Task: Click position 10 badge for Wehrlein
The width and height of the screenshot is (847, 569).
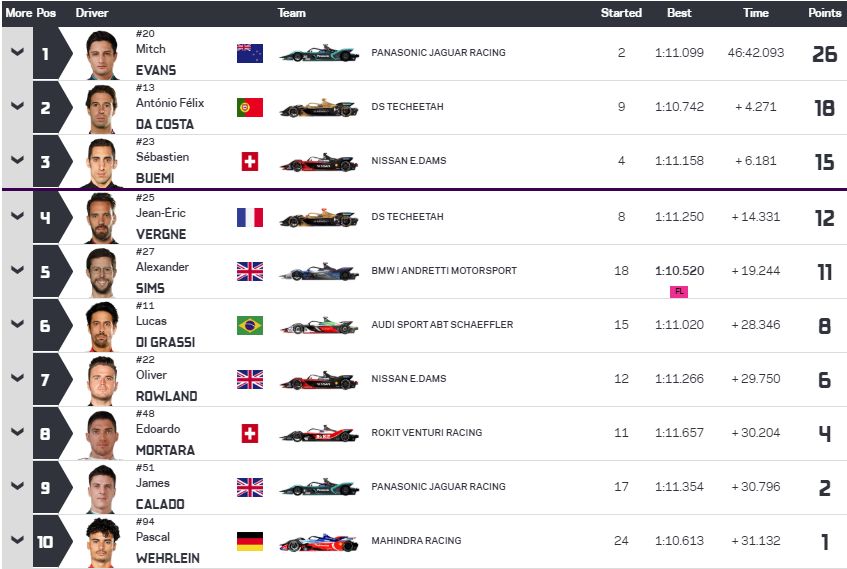Action: tap(52, 541)
